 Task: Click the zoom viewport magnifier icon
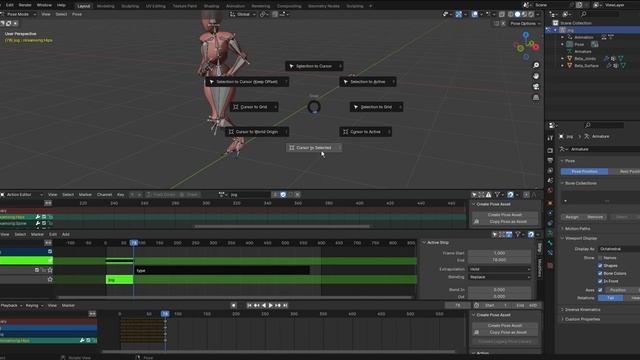pyautogui.click(x=536, y=65)
